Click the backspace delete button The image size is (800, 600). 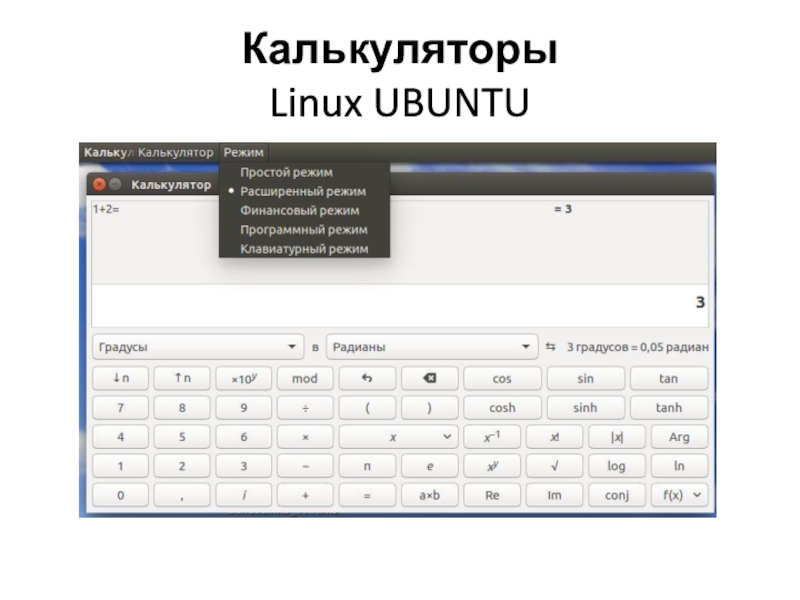430,378
